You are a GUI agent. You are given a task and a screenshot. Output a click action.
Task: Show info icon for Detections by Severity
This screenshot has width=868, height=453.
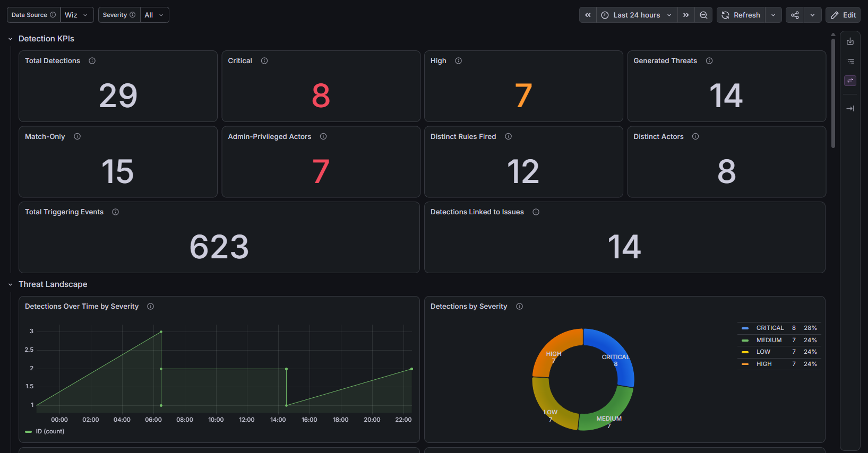point(520,307)
